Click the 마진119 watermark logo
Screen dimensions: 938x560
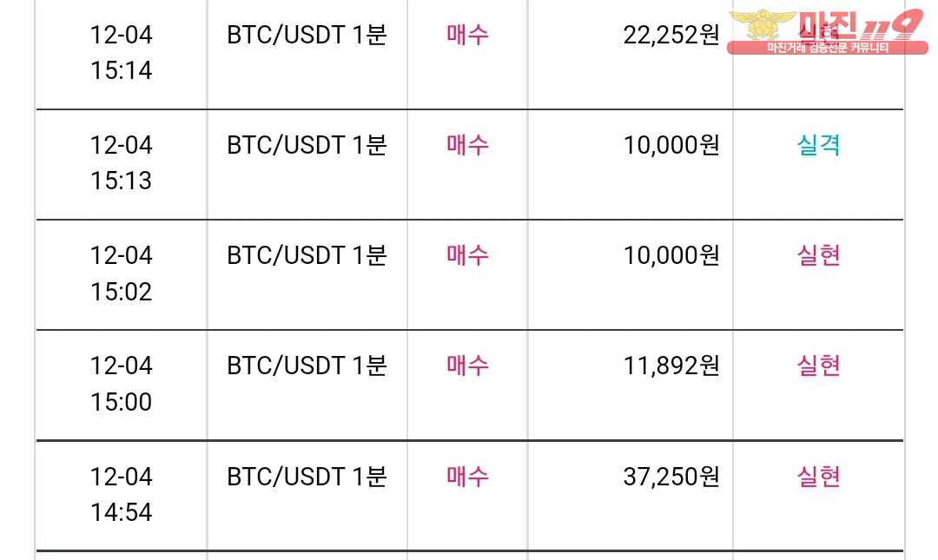[x=828, y=32]
